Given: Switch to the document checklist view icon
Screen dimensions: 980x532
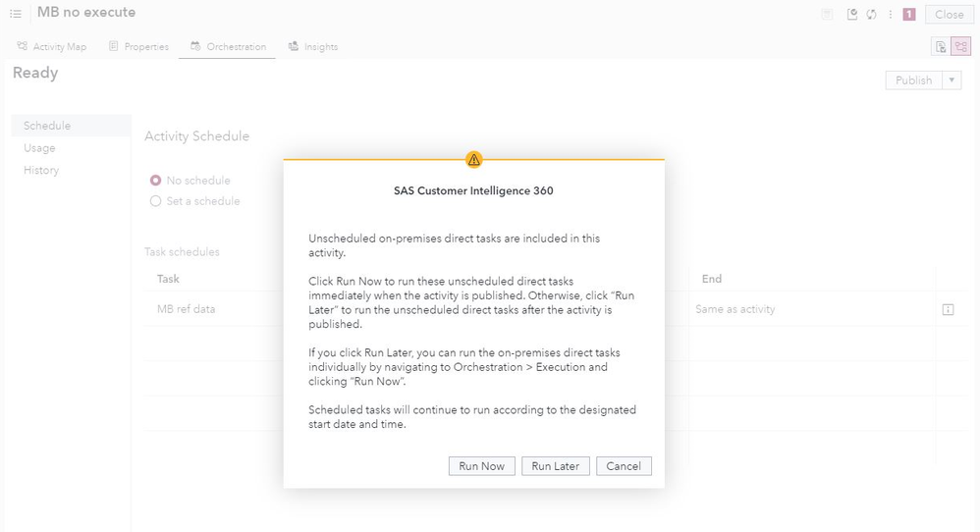Looking at the screenshot, I should [x=941, y=46].
